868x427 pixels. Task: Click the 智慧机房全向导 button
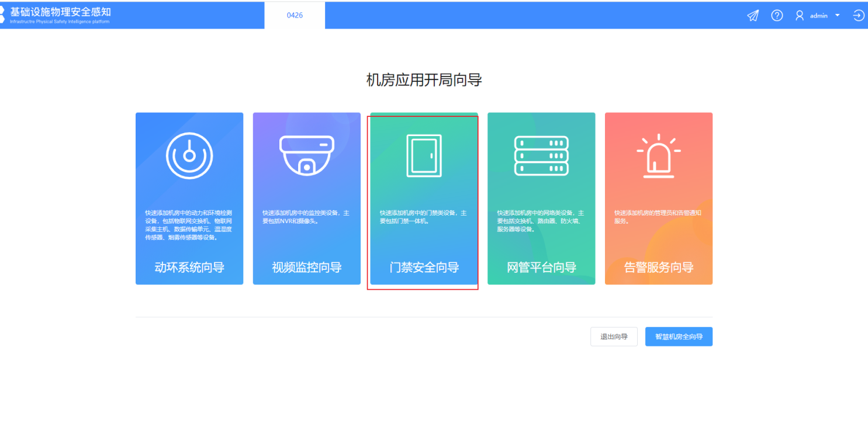pos(679,336)
